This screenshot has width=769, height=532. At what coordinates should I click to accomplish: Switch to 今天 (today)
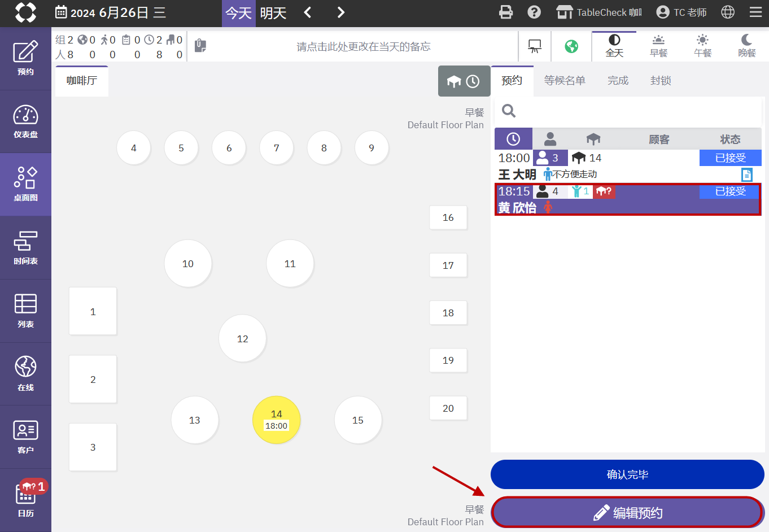coord(238,13)
